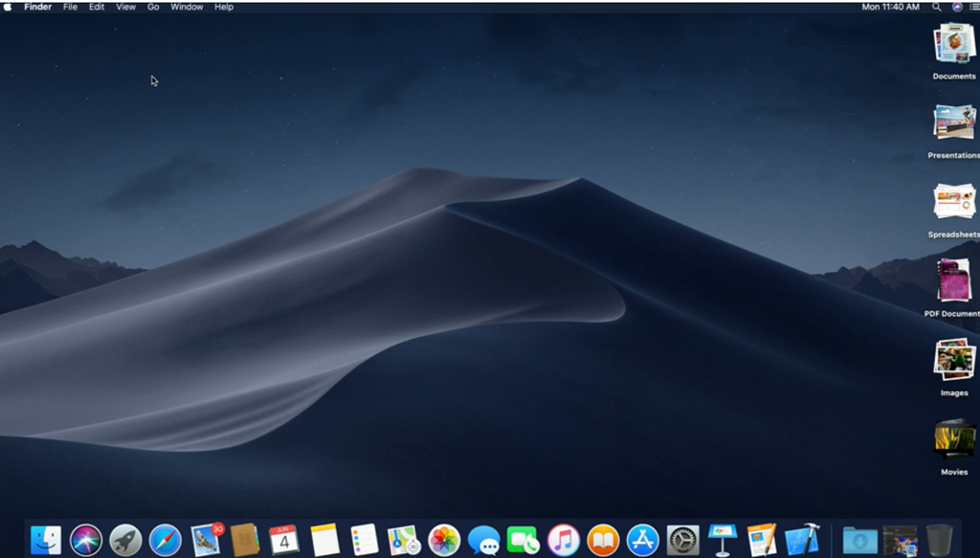
Task: Launch FaceTime from the dock
Action: tap(523, 540)
